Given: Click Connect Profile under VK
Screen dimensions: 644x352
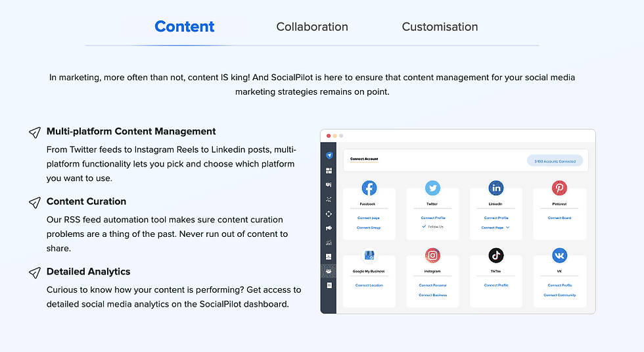Looking at the screenshot, I should [560, 285].
